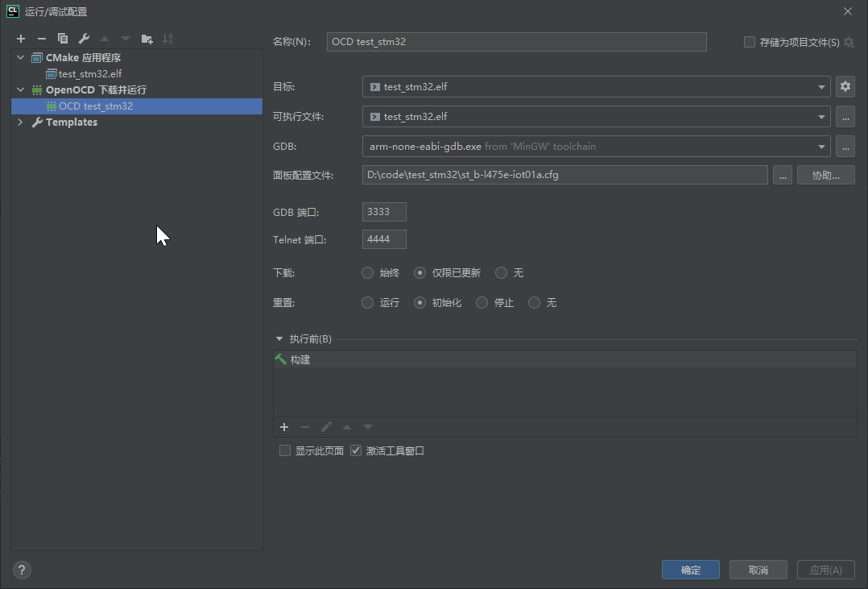Set reset option to 初始化
The height and width of the screenshot is (589, 868).
tap(420, 302)
